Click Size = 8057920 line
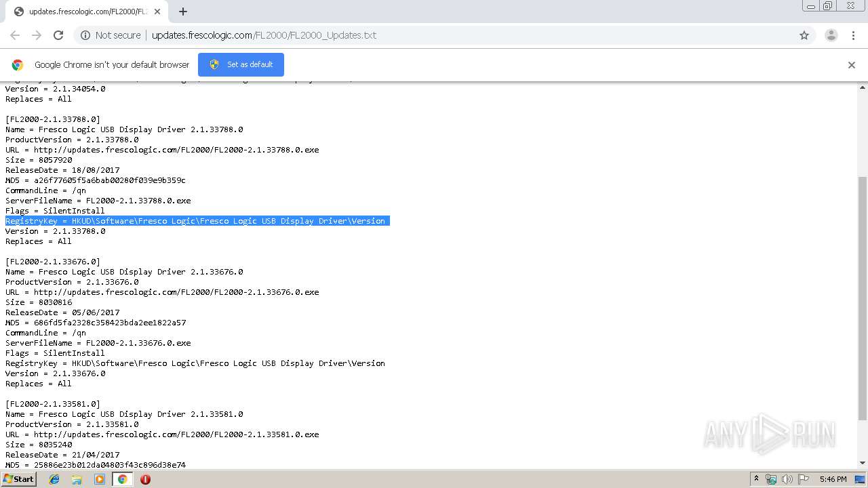Image resolution: width=868 pixels, height=488 pixels. tap(39, 160)
